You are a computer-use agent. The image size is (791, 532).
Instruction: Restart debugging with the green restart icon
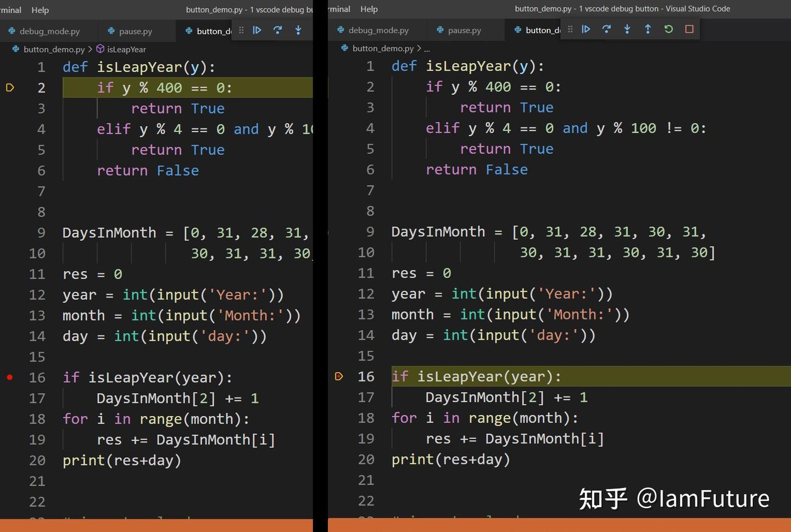[x=669, y=30]
